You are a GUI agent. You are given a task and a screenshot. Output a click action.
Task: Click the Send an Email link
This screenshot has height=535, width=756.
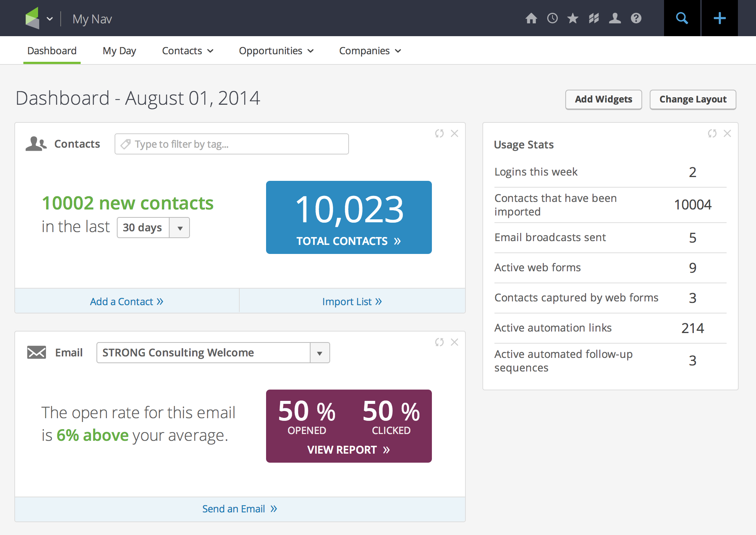pyautogui.click(x=240, y=509)
